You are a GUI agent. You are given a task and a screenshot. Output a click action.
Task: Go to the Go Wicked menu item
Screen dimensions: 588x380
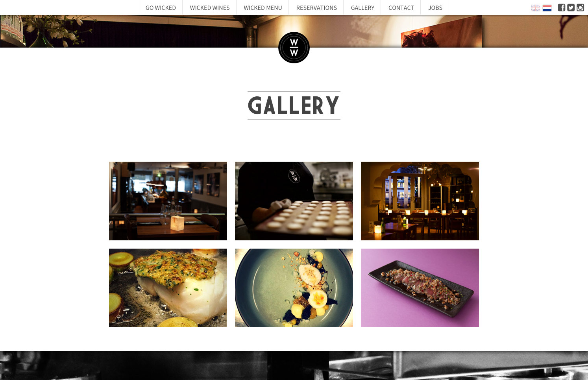click(161, 8)
